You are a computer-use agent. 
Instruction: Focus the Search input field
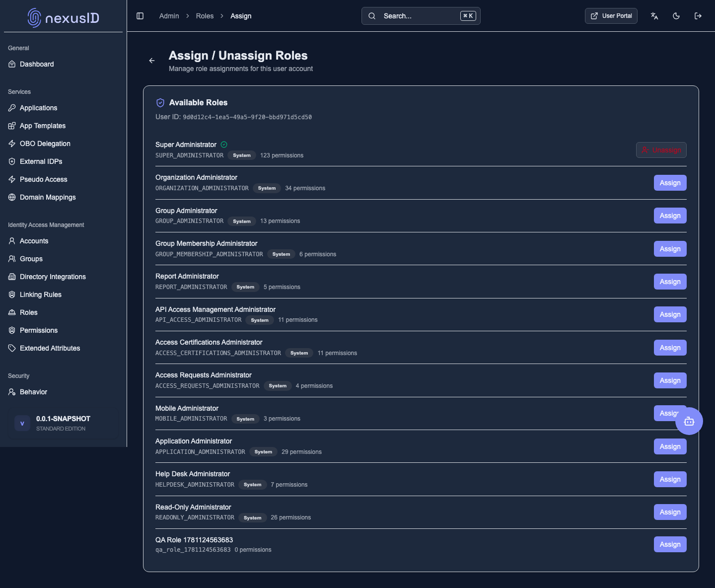(421, 16)
